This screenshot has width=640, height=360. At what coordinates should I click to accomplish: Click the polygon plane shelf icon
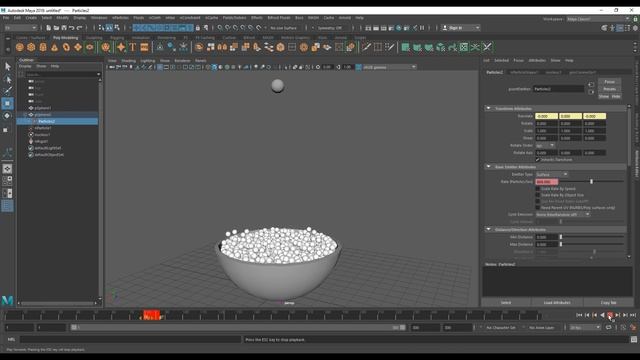[x=78, y=47]
